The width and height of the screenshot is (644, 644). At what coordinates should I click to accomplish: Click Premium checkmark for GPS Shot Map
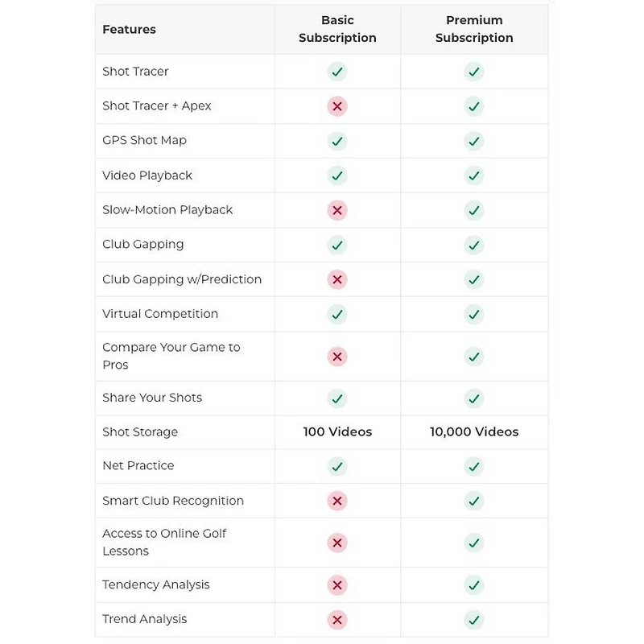(474, 141)
